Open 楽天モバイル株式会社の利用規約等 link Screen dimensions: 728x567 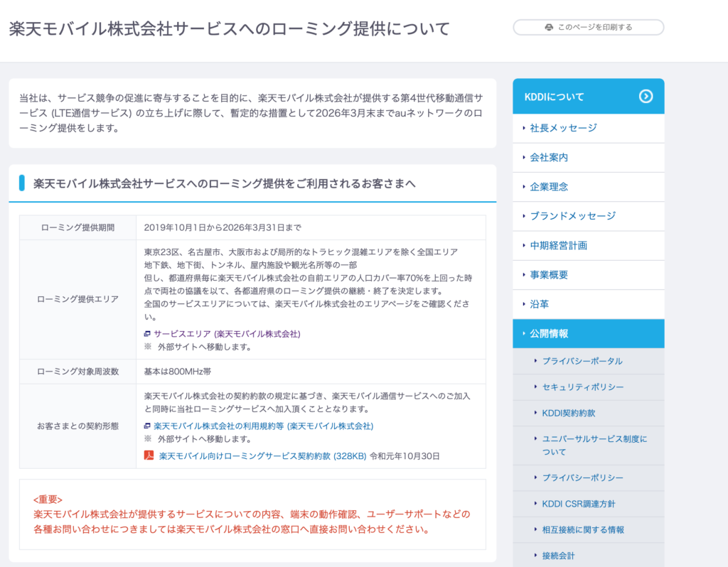pyautogui.click(x=263, y=426)
